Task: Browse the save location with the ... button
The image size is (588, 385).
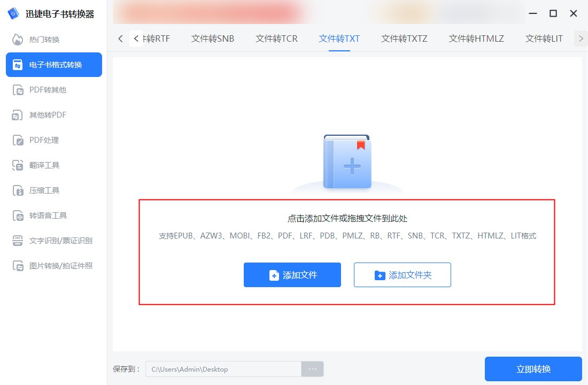Action: tap(312, 369)
